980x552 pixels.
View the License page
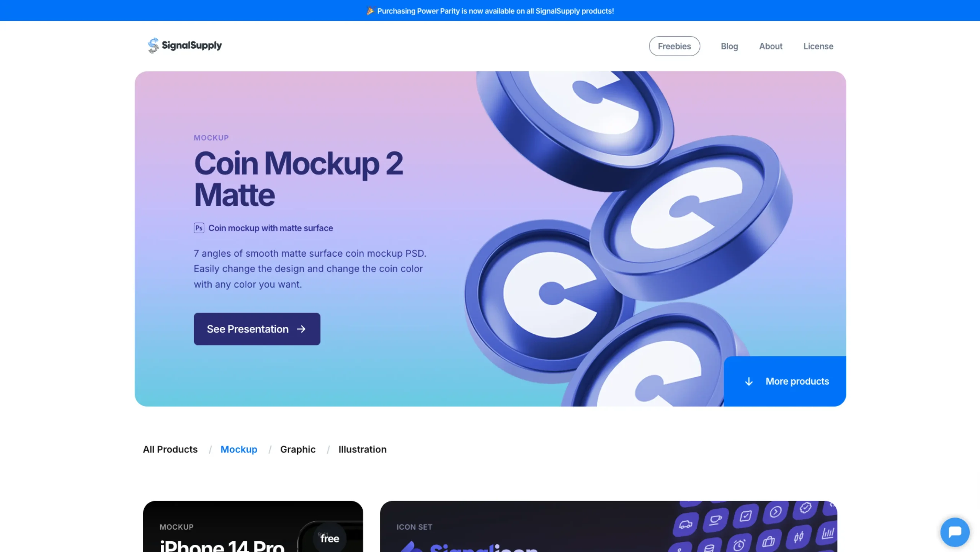tap(818, 46)
